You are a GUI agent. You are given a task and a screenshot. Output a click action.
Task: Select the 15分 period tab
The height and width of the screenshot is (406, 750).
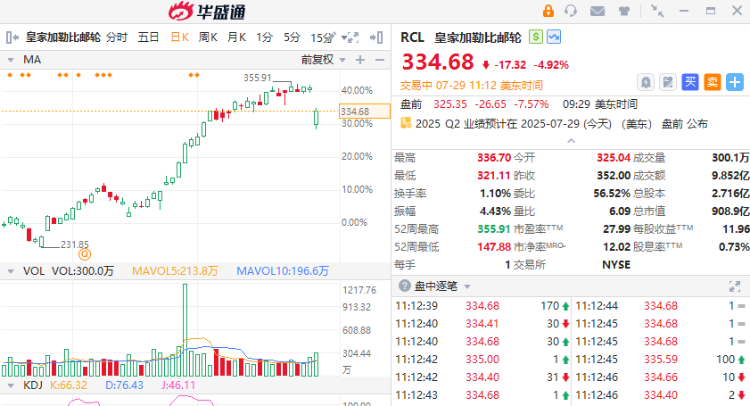(x=320, y=38)
